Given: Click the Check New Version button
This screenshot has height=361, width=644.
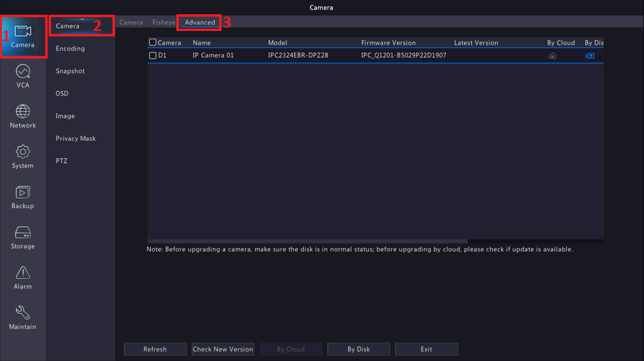Looking at the screenshot, I should coord(223,349).
